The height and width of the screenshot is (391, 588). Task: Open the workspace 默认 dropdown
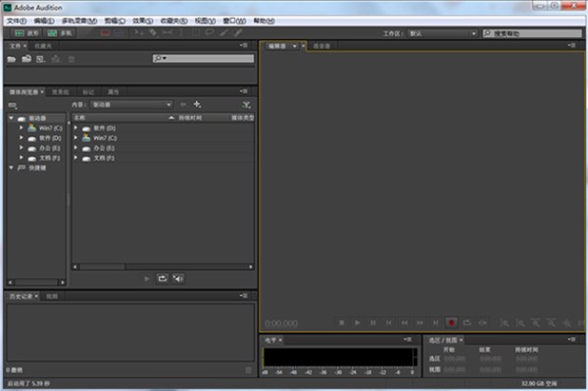point(443,33)
